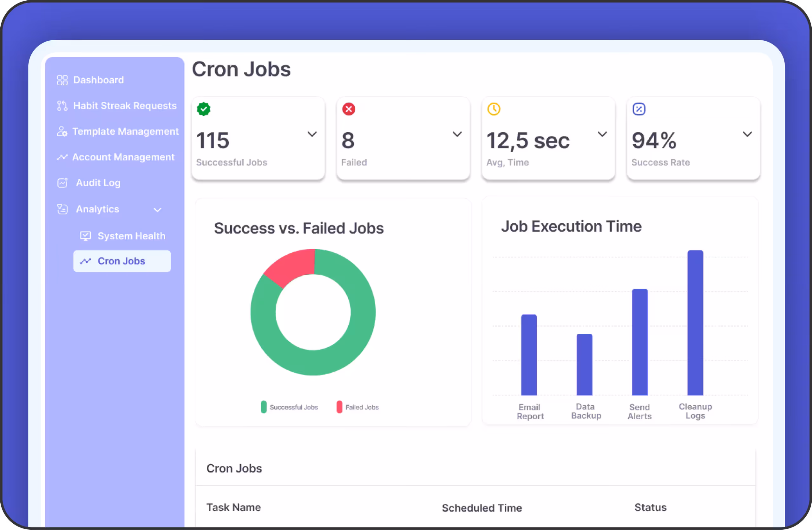The image size is (812, 530).
Task: Click the 'Cron Jobs' page heading
Action: pos(241,69)
